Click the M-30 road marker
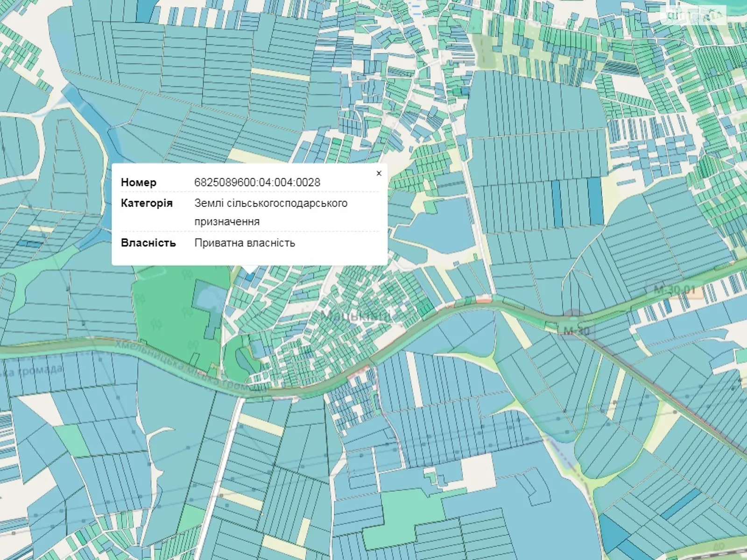Image resolution: width=747 pixels, height=560 pixels. coord(577,331)
